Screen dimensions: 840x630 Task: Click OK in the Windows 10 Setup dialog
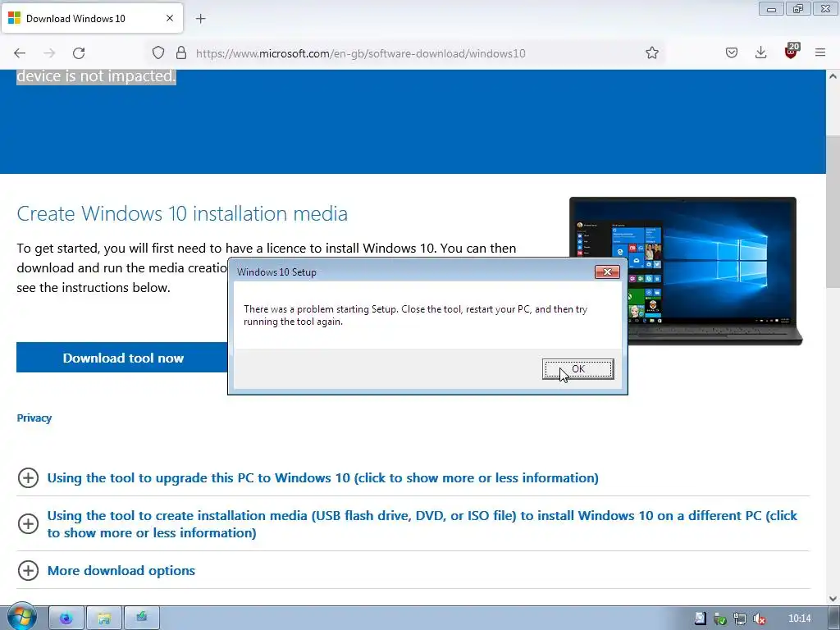[577, 369]
